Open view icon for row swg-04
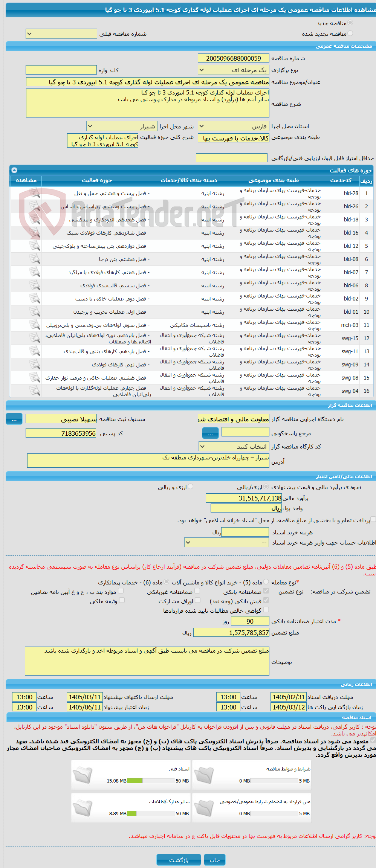Screen dimensions: 376x868 click(x=35, y=391)
